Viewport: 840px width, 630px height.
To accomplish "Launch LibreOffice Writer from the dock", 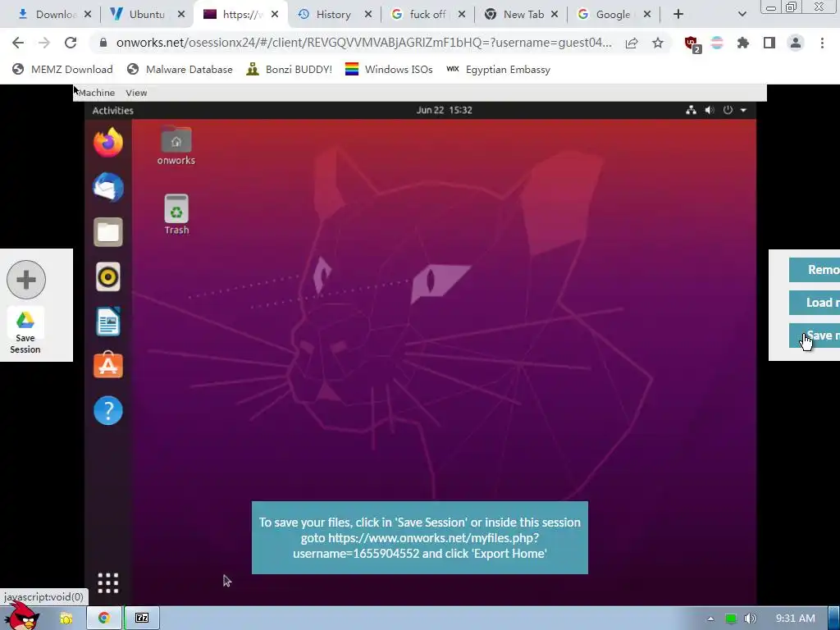I will [x=107, y=322].
